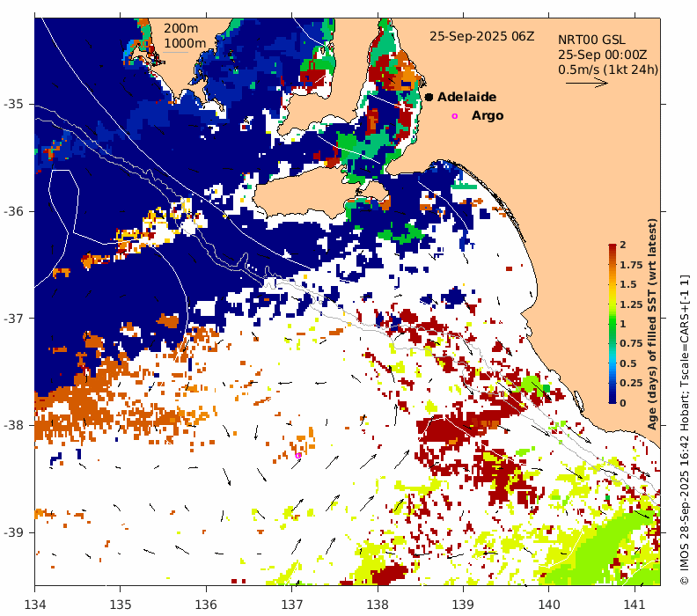
Task: Click longitude label 135
Action: [121, 605]
